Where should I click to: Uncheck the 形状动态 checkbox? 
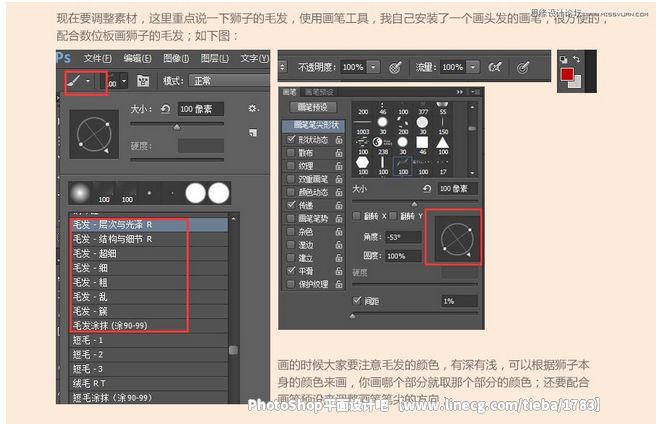[x=291, y=139]
